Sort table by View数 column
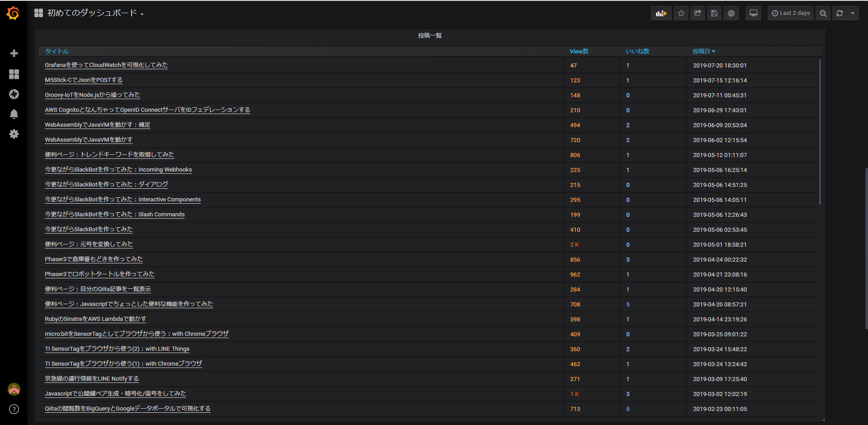868x425 pixels. point(579,51)
